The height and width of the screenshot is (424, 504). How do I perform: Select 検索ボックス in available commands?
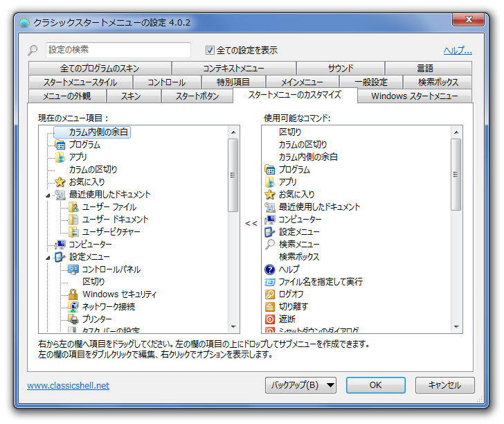pyautogui.click(x=299, y=257)
